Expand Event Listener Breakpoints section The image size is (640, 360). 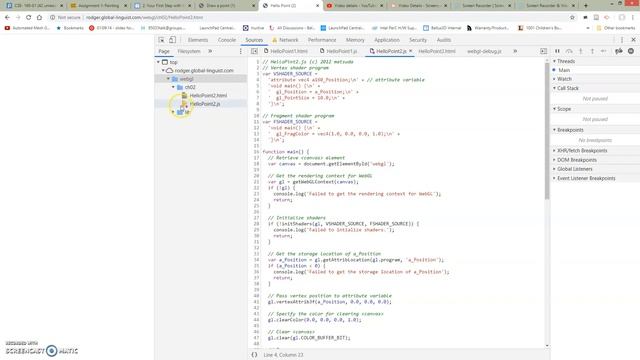[x=586, y=178]
